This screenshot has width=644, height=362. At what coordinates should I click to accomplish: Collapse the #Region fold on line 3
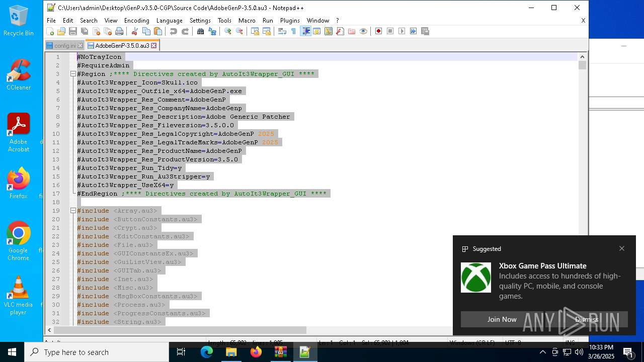tap(73, 74)
